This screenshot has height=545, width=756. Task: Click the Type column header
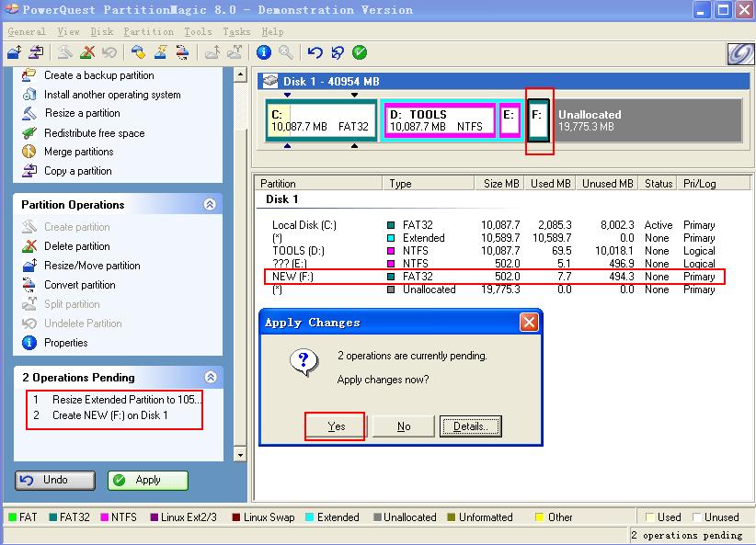click(429, 184)
